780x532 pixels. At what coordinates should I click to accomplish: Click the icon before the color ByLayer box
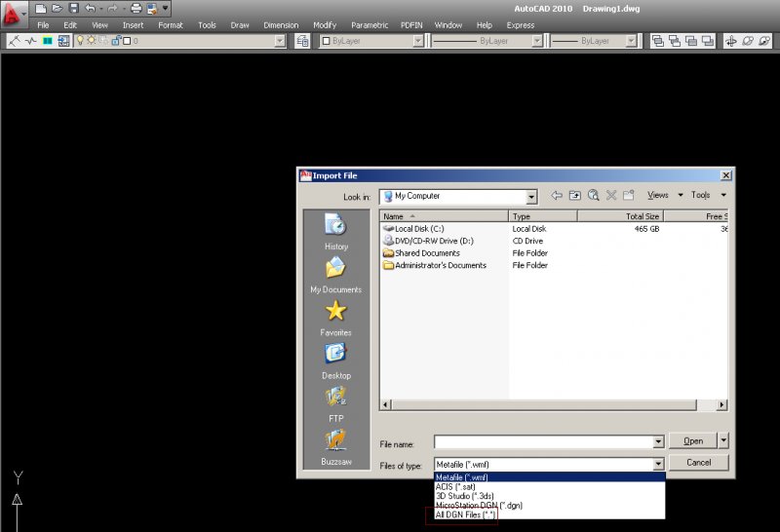click(x=302, y=41)
